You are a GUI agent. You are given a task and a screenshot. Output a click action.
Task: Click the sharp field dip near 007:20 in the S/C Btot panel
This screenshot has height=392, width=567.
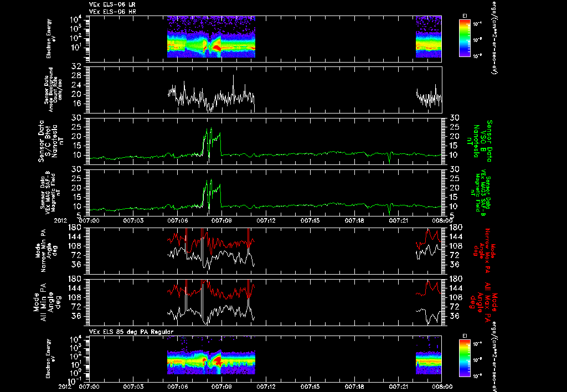coord(389,158)
